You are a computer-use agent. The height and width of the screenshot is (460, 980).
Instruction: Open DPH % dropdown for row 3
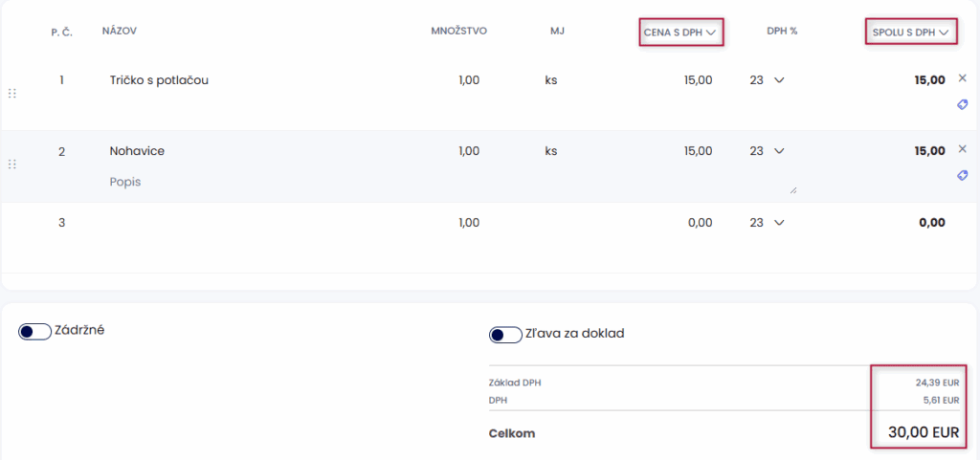point(768,223)
